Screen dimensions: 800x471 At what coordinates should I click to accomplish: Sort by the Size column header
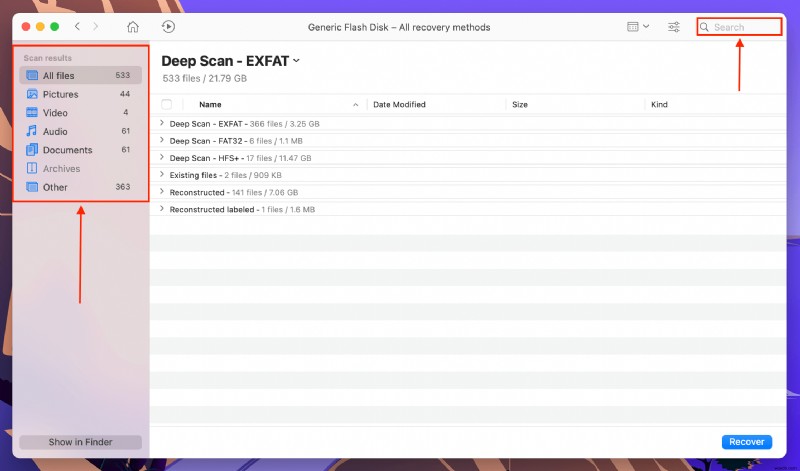pyautogui.click(x=520, y=105)
